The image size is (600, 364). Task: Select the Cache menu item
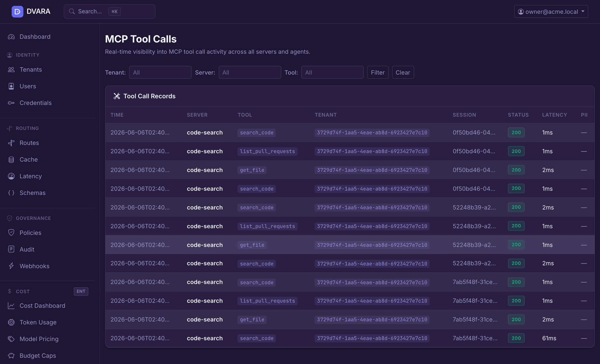click(28, 160)
